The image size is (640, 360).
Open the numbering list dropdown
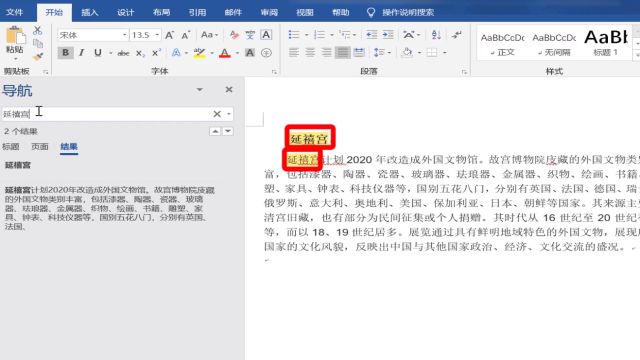tap(332, 35)
